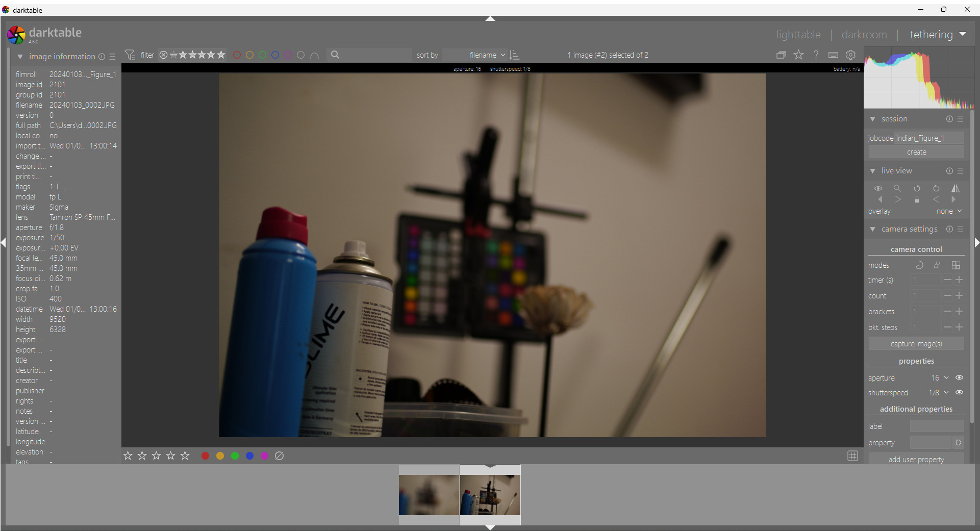This screenshot has height=531, width=980.
Task: Toggle the sort order direction icon
Action: click(x=515, y=55)
